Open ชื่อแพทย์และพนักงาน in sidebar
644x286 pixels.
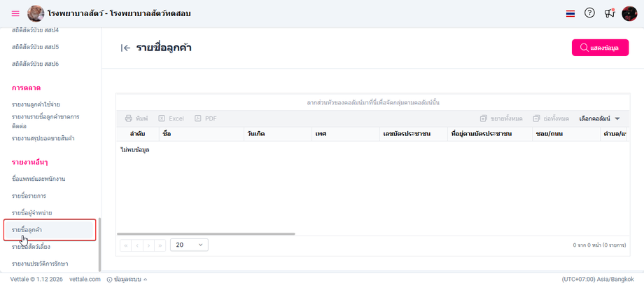point(38,179)
